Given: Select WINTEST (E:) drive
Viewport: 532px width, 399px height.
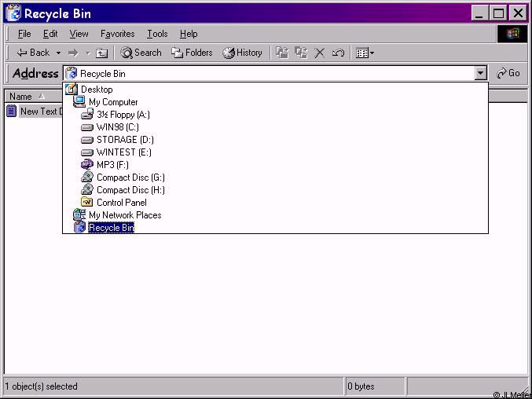Looking at the screenshot, I should tap(124, 152).
